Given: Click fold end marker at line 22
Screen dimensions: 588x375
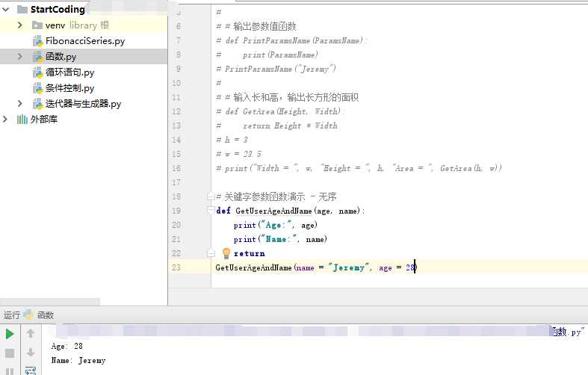Looking at the screenshot, I should coord(211,254).
